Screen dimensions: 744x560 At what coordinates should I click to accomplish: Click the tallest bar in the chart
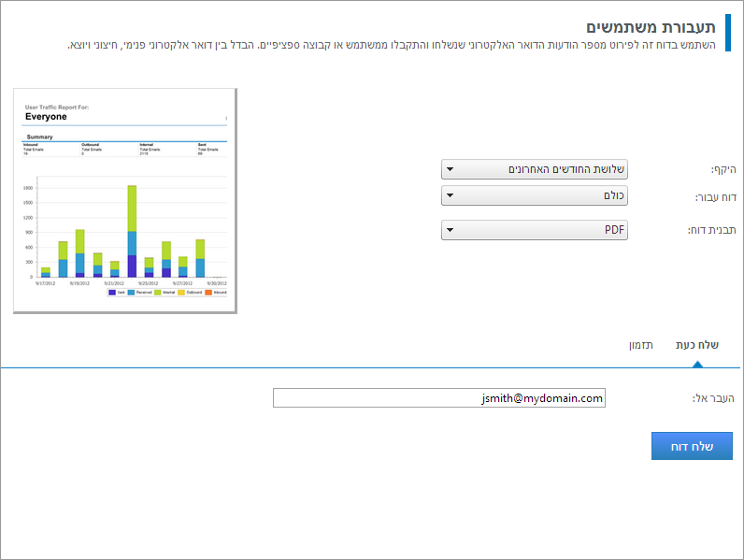coord(132,231)
